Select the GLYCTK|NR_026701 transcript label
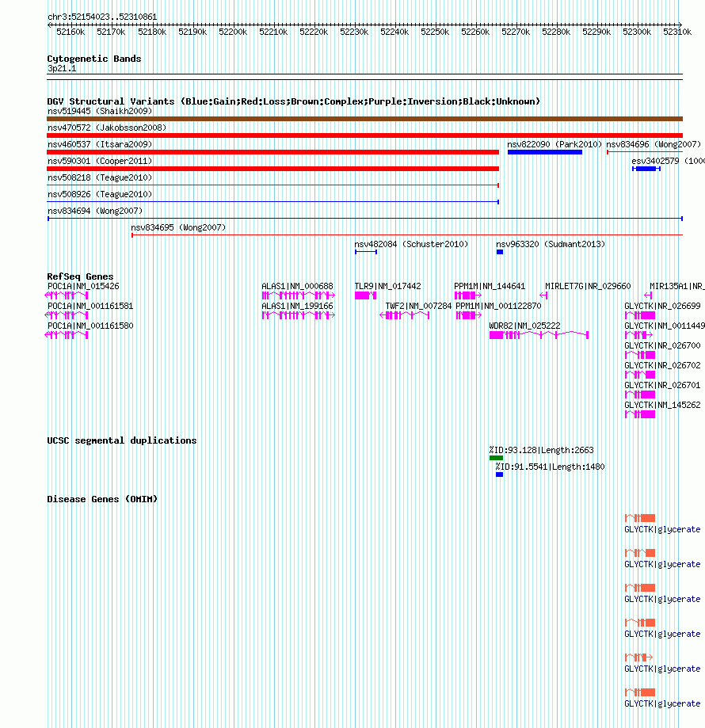The height and width of the screenshot is (728, 705). pos(662,386)
